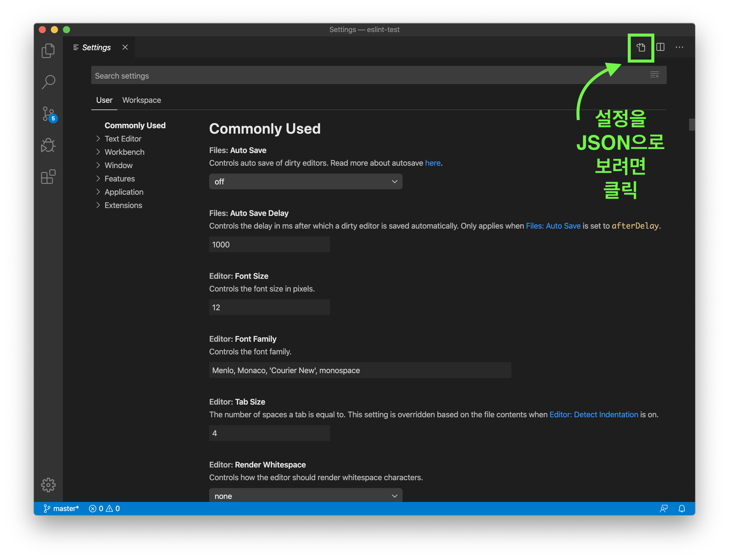
Task: Open the Explorer view in activity bar
Action: 48,51
